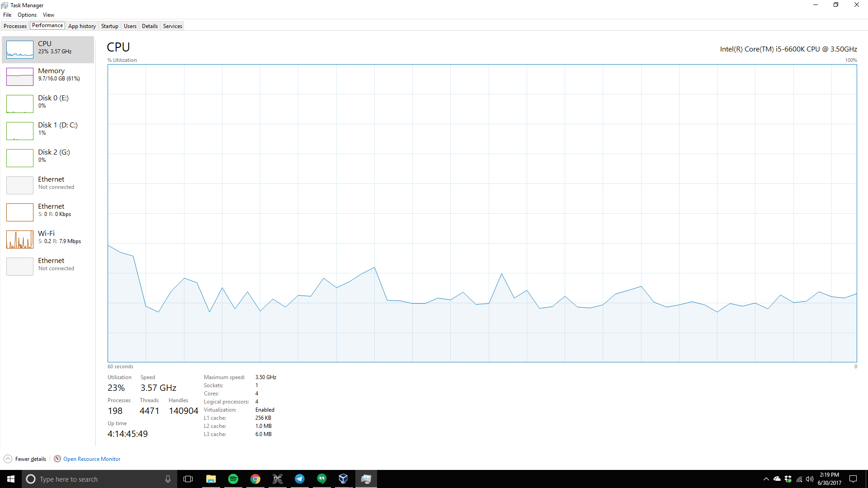The image size is (868, 488).
Task: Open the Options menu
Action: [x=27, y=15]
